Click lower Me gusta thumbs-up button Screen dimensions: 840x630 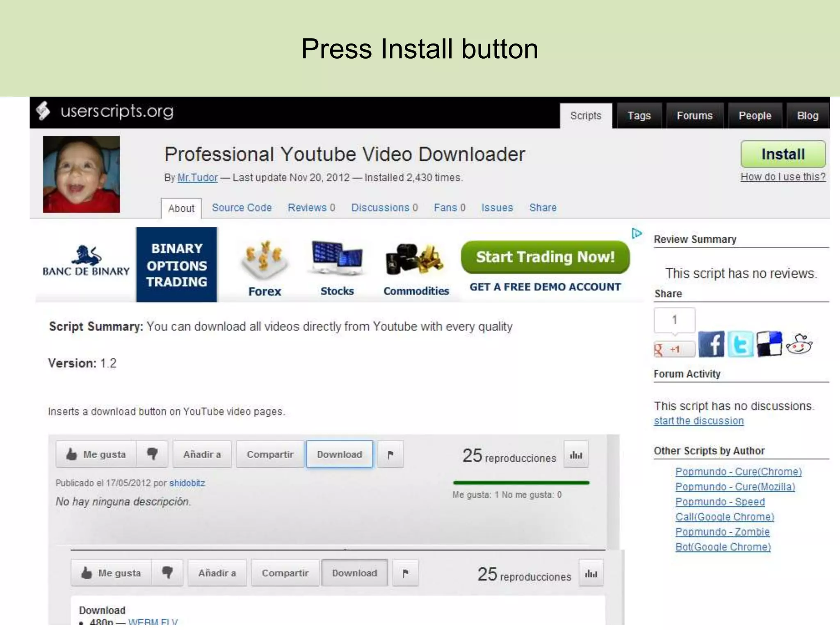pos(111,573)
